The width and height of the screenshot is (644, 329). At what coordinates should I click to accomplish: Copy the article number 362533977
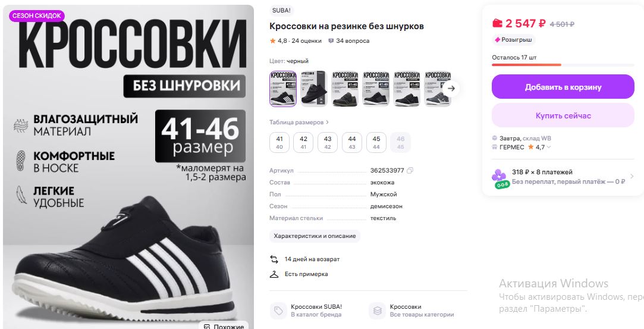tap(410, 171)
